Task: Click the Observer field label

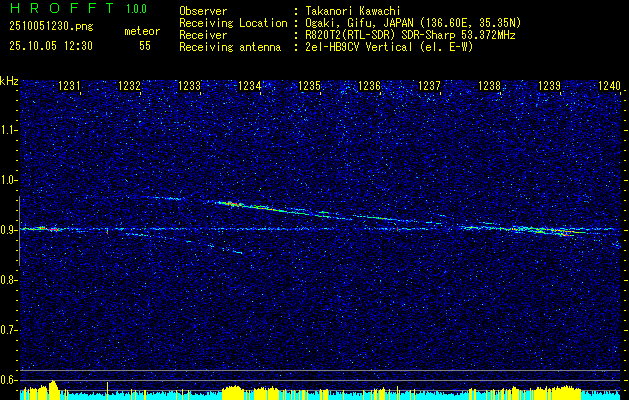Action: [x=203, y=11]
